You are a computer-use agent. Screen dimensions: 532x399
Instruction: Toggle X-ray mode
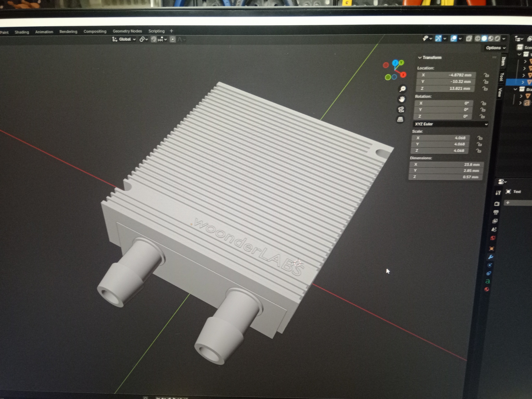(469, 38)
